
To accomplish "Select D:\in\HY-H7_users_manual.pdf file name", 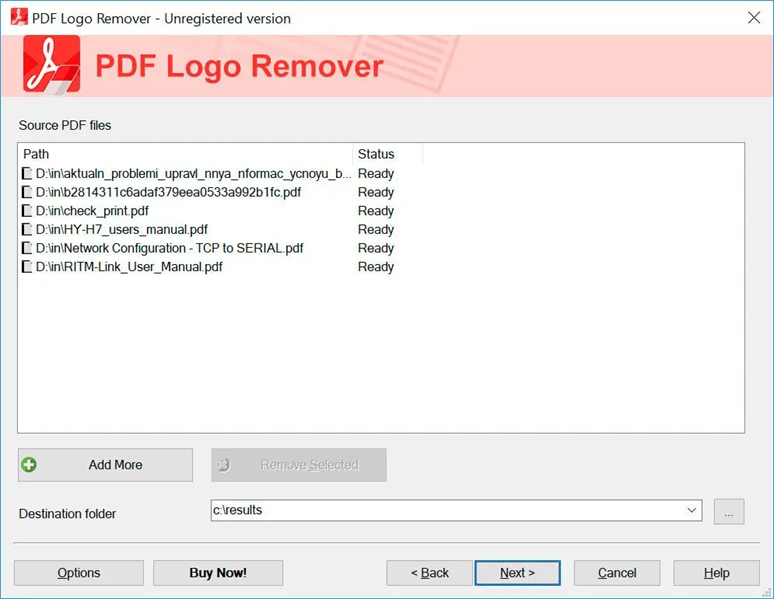I will point(122,230).
